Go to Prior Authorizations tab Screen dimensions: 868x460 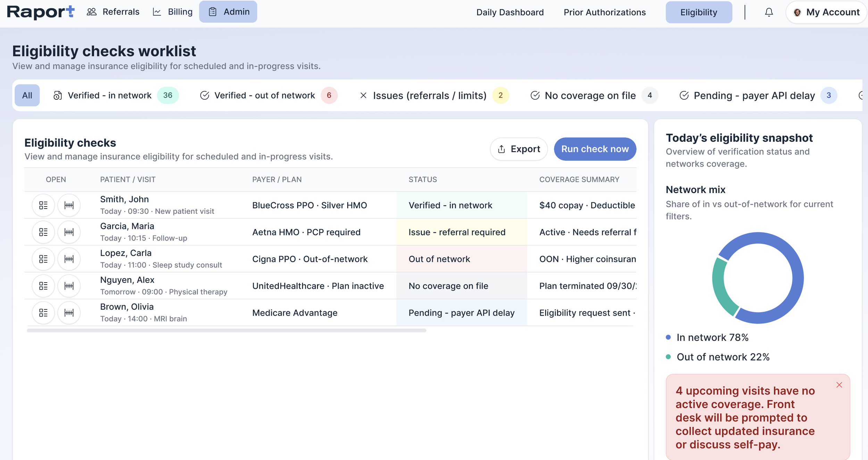click(x=604, y=12)
